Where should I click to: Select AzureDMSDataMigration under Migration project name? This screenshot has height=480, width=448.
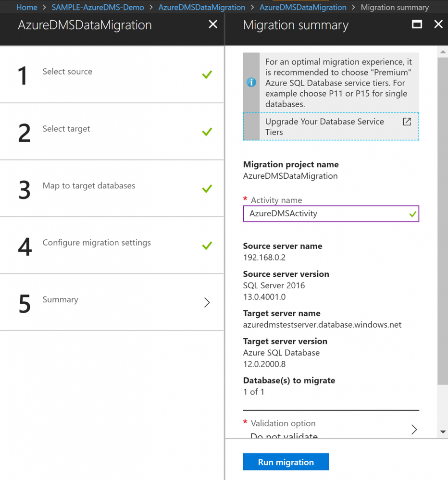tap(290, 176)
